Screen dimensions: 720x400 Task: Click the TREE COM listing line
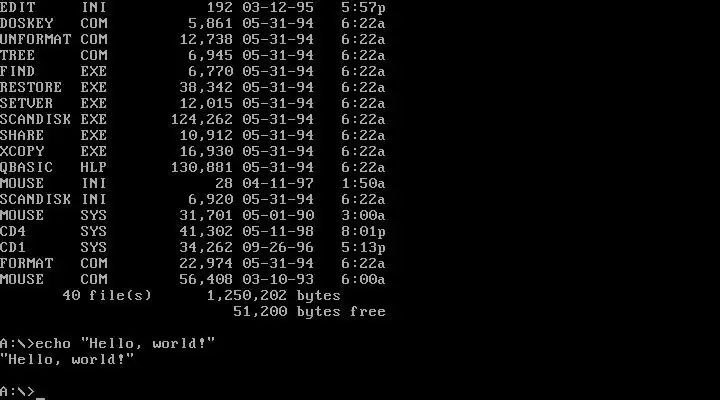192,56
